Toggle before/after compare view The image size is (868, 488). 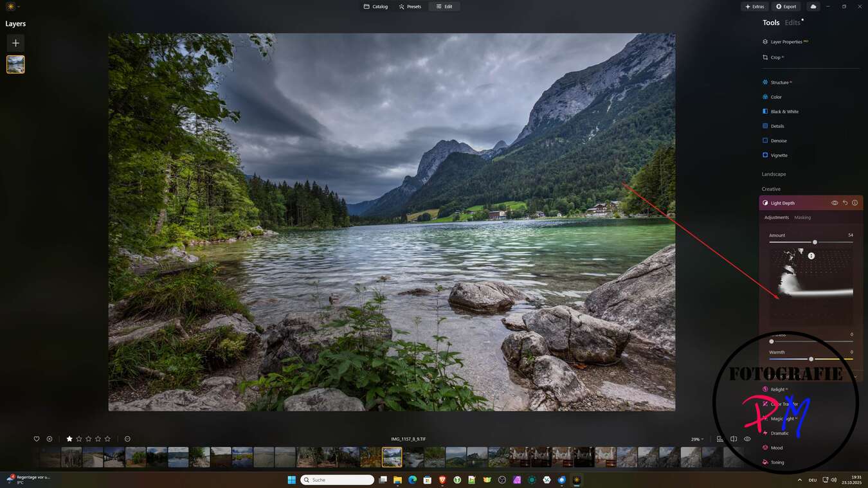(734, 439)
